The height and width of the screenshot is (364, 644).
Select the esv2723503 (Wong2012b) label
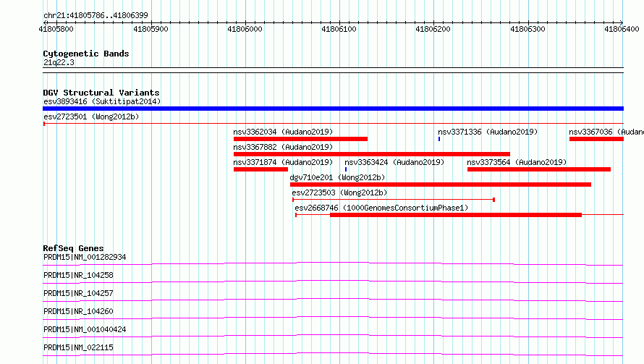339,192
